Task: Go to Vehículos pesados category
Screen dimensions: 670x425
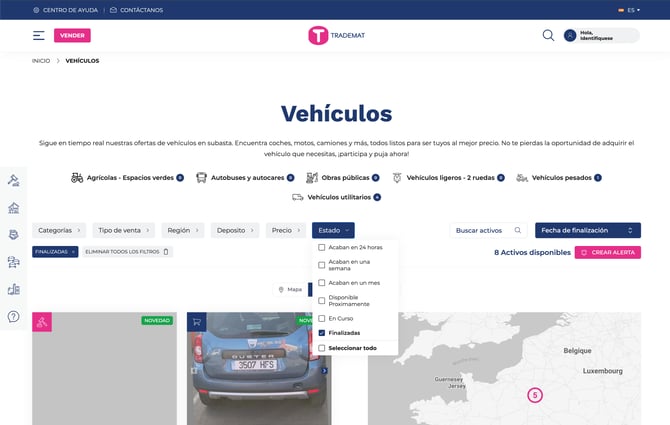Action: click(x=561, y=178)
